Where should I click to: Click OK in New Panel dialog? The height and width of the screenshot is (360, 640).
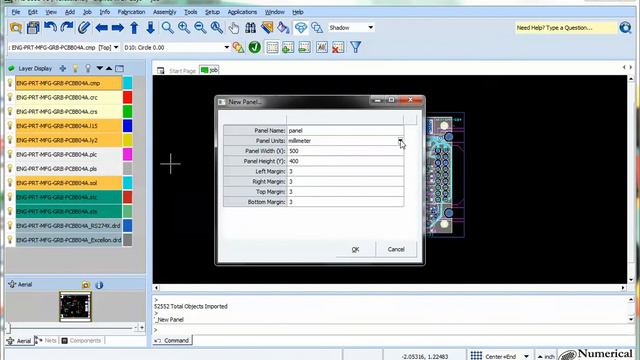(355, 249)
